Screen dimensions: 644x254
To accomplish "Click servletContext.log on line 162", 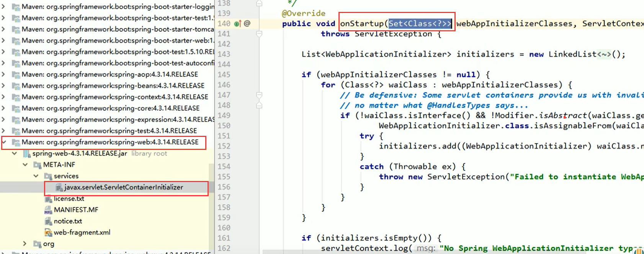I will tap(364, 248).
